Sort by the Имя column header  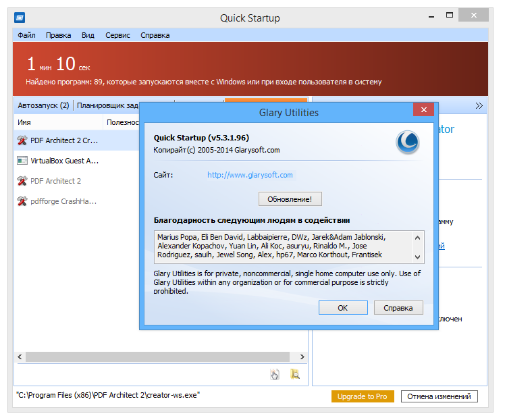tap(59, 122)
